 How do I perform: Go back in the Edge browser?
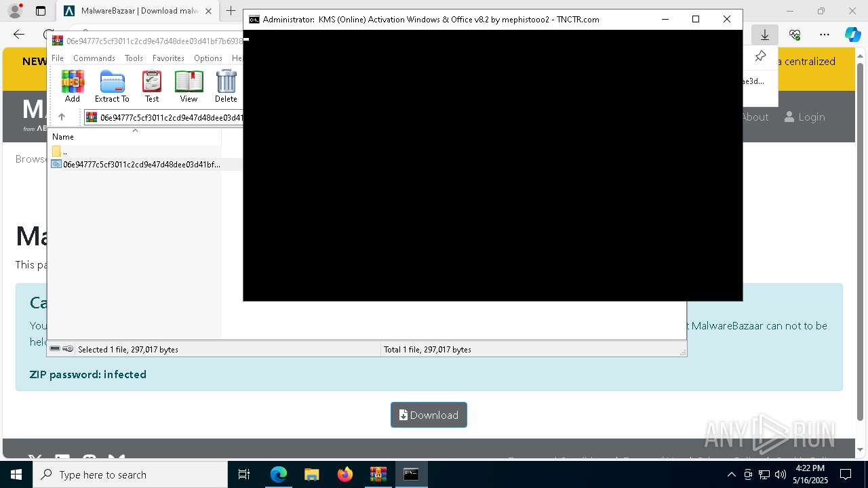coord(19,35)
